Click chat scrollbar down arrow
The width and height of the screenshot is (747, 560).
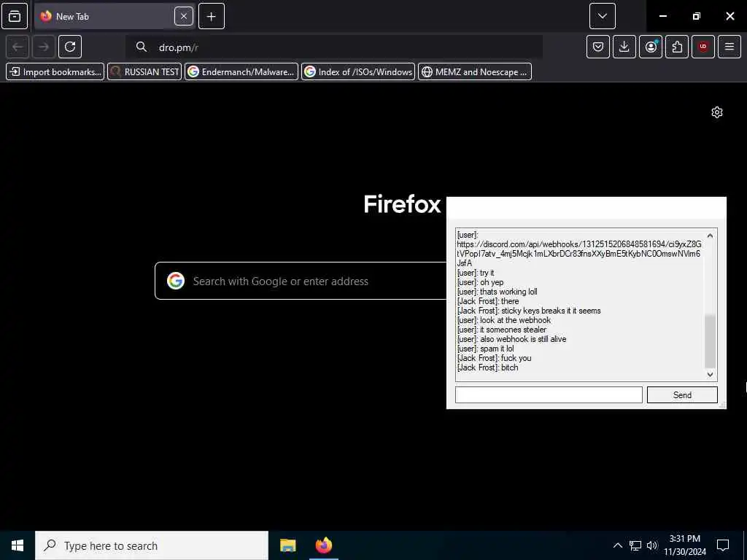click(710, 374)
